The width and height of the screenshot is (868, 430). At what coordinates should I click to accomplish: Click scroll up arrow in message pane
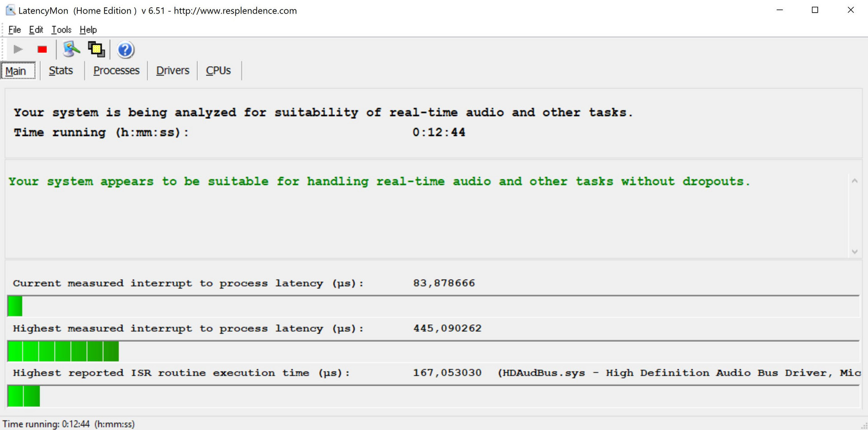(x=854, y=181)
